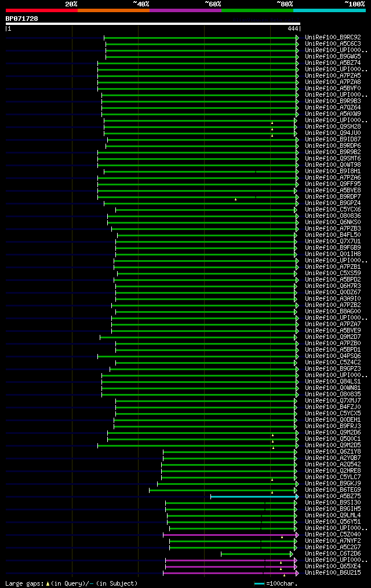Select hit label UniRef100_A5BZ74
This screenshot has width=371, height=588.
333,63
